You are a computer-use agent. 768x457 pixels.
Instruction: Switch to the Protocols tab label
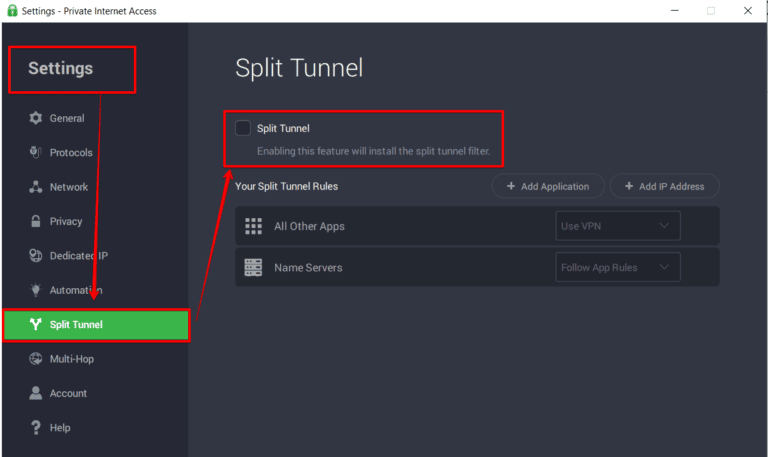pos(71,153)
